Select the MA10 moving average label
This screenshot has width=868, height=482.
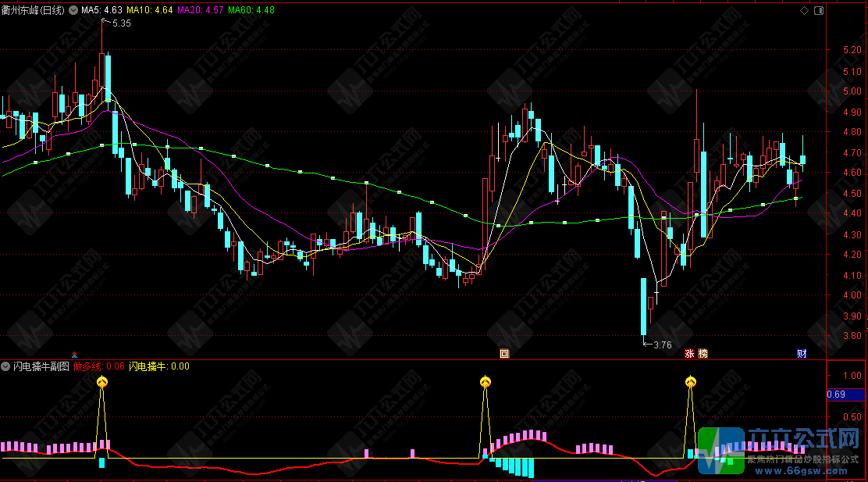(150, 10)
